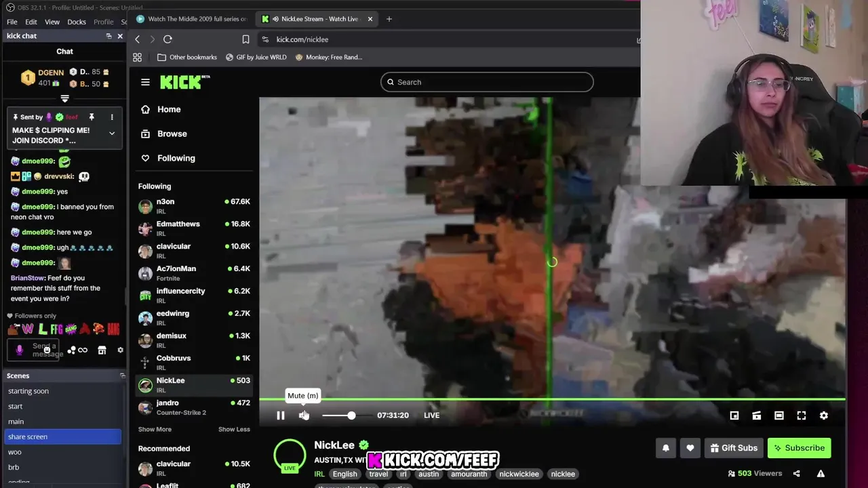The height and width of the screenshot is (488, 868).
Task: Open n3on's channel in the Following list
Action: pos(194,206)
